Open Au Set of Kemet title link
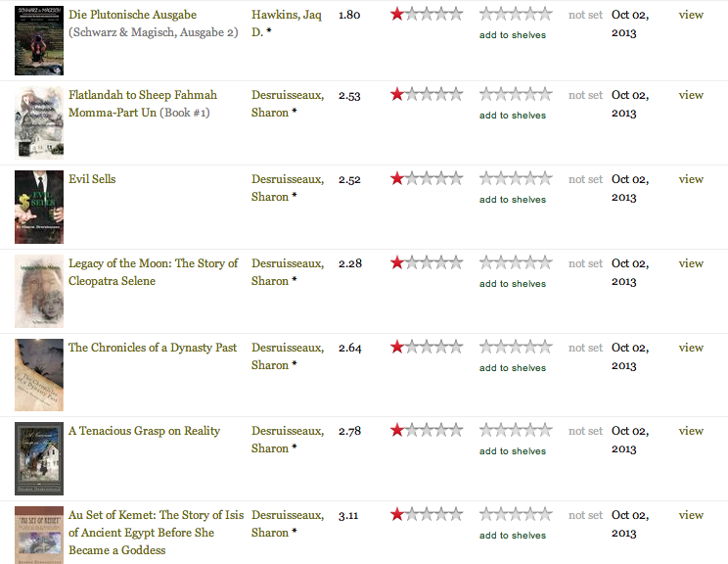 coord(153,515)
